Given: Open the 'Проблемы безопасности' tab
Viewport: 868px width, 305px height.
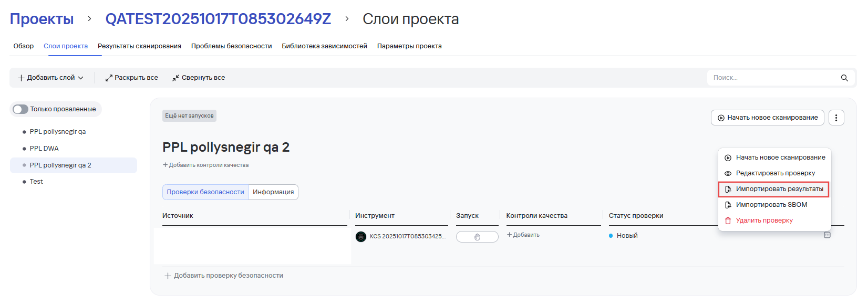Looking at the screenshot, I should point(232,46).
